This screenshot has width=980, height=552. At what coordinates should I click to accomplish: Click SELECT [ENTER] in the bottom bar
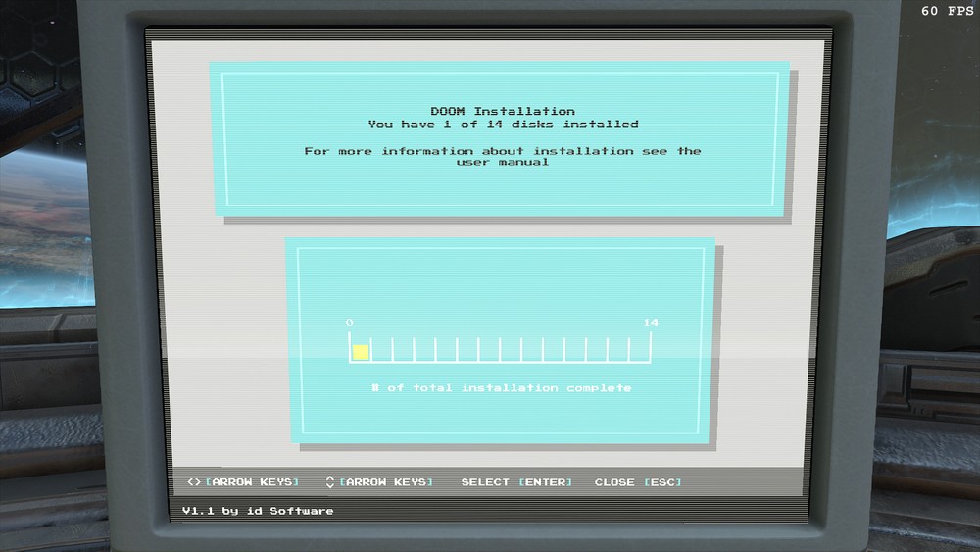tap(516, 482)
